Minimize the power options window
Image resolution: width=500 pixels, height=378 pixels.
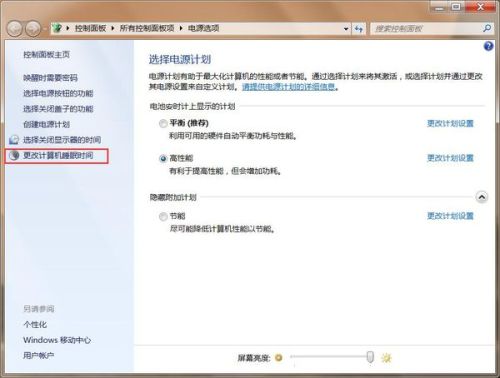[x=440, y=7]
